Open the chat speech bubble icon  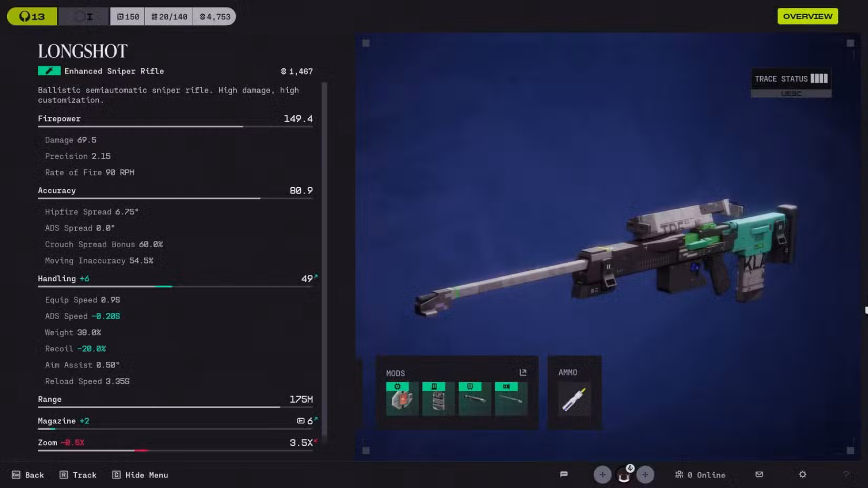pyautogui.click(x=564, y=474)
